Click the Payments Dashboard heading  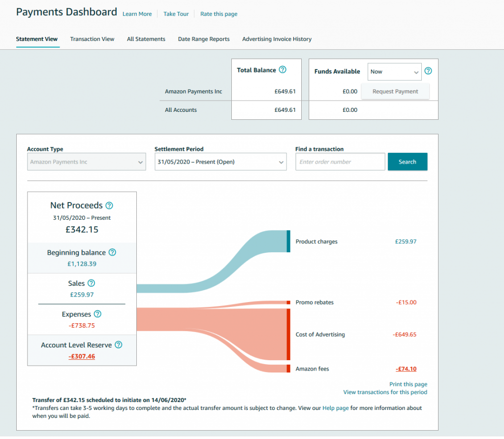pyautogui.click(x=66, y=12)
